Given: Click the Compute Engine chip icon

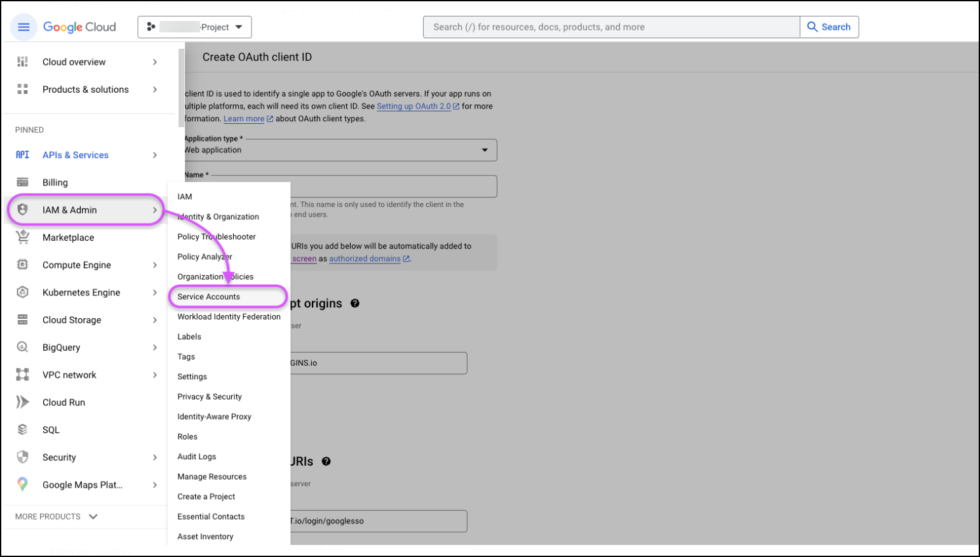Looking at the screenshot, I should (x=23, y=265).
